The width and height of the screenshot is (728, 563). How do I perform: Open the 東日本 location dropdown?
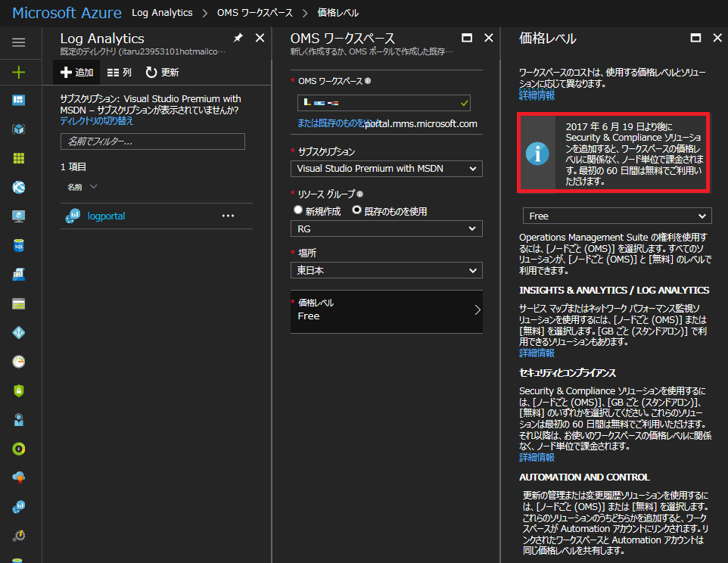pos(386,270)
